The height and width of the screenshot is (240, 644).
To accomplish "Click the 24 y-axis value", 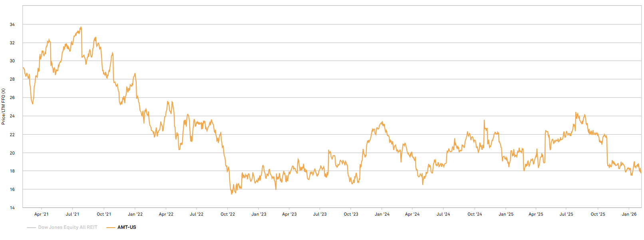I will [12, 116].
